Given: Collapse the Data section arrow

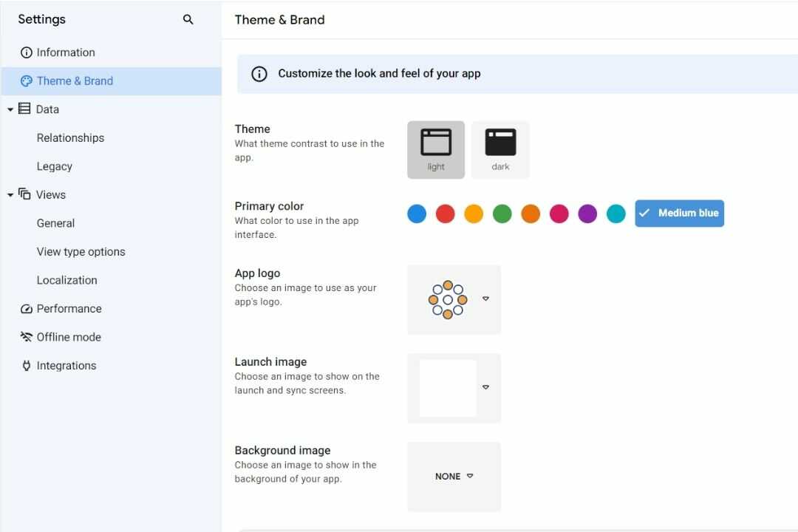Looking at the screenshot, I should coord(10,109).
